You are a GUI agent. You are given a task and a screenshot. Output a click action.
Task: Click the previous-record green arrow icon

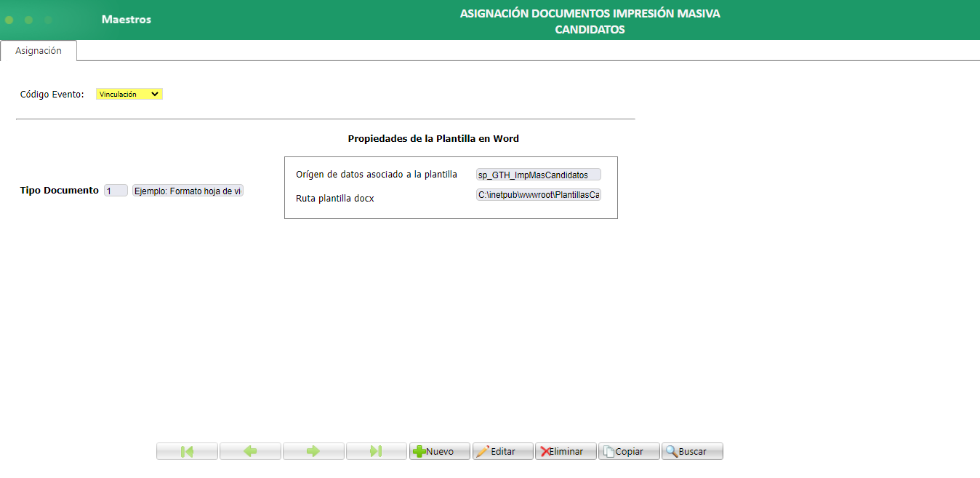click(250, 451)
